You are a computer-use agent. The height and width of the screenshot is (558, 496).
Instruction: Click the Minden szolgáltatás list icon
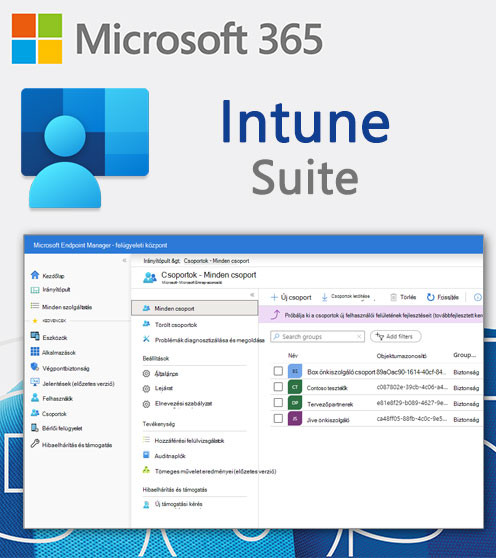tap(35, 306)
